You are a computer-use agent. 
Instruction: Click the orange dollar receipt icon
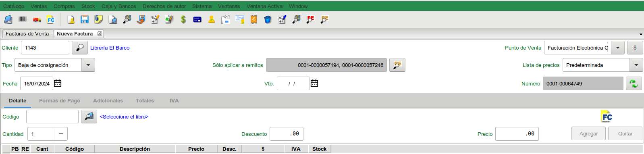click(254, 19)
